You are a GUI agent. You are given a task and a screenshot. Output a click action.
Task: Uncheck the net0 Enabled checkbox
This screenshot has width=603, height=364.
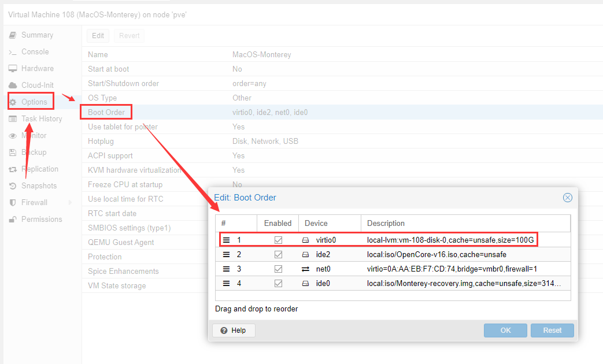pyautogui.click(x=278, y=269)
